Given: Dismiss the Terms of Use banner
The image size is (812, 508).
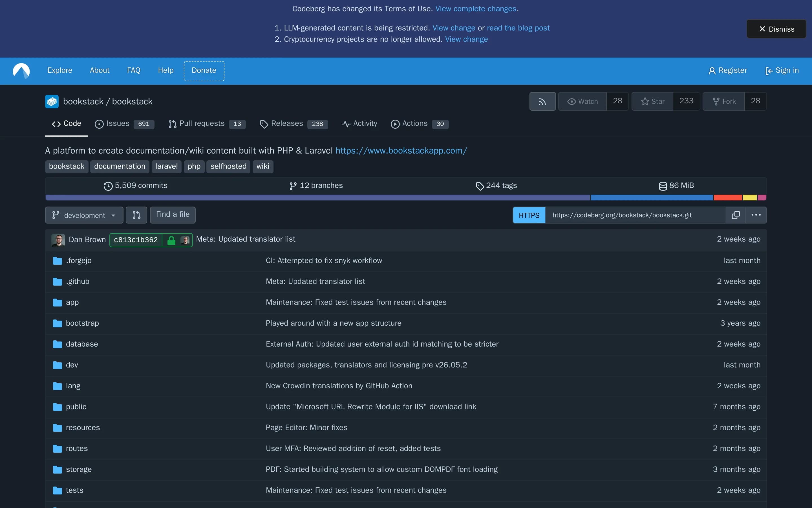Looking at the screenshot, I should [x=776, y=29].
